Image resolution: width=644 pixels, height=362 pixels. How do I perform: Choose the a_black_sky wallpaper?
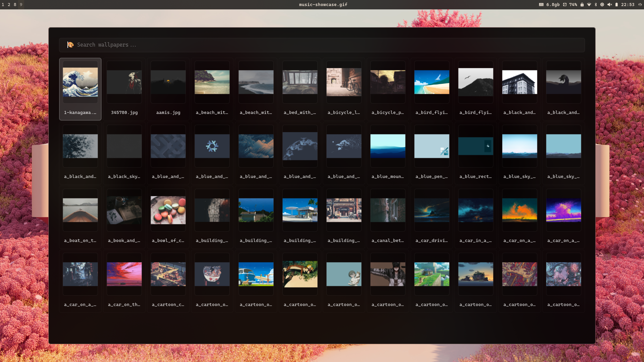(x=124, y=153)
